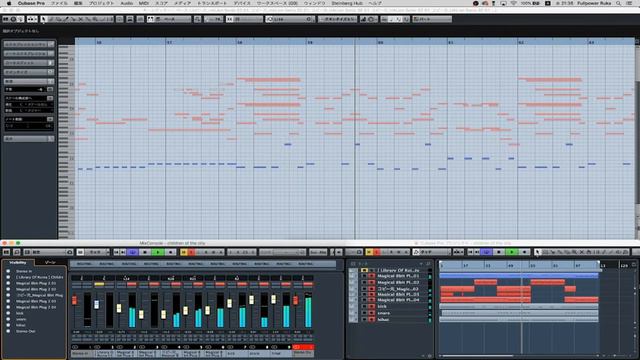Toggle red record-enable on hihat track

click(371, 320)
